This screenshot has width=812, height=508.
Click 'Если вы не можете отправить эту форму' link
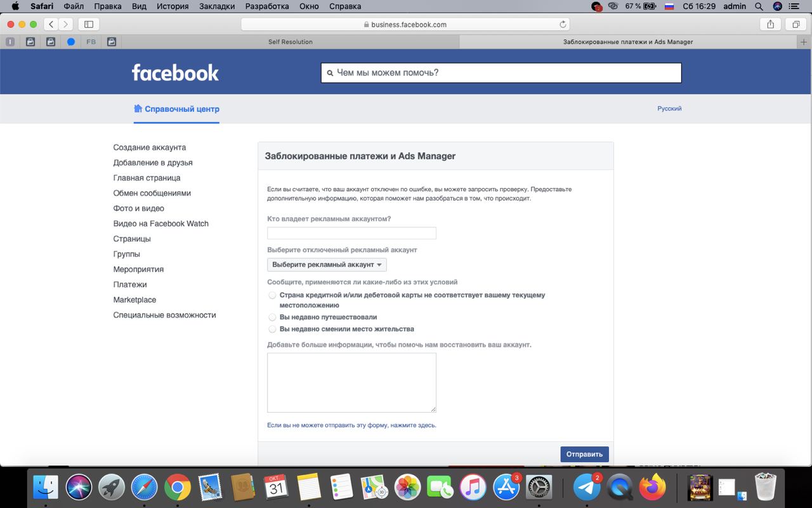pyautogui.click(x=351, y=425)
